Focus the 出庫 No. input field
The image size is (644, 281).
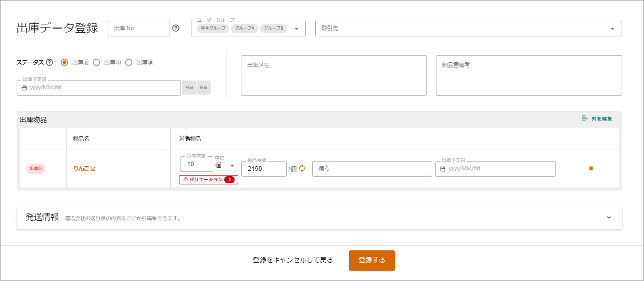(139, 29)
